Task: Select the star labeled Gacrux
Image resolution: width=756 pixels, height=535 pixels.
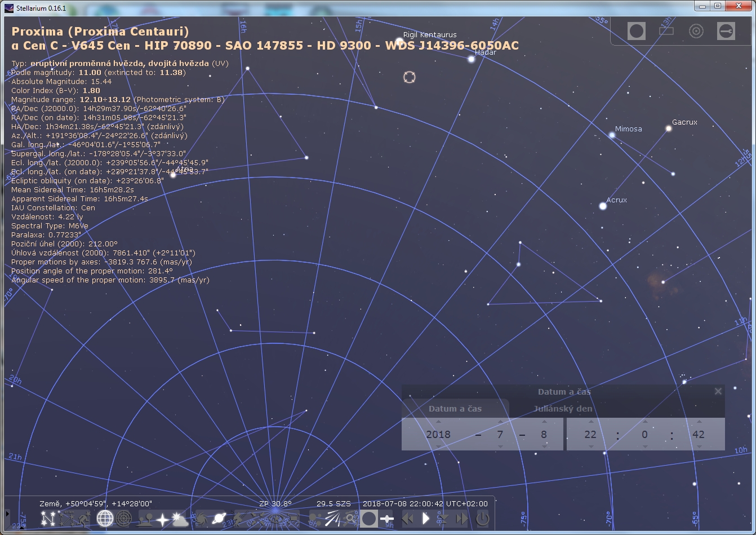Action: pos(669,129)
